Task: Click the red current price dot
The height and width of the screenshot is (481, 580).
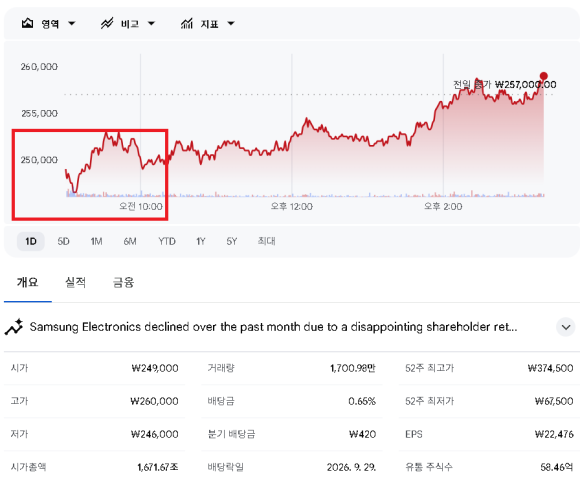Action: pos(543,76)
